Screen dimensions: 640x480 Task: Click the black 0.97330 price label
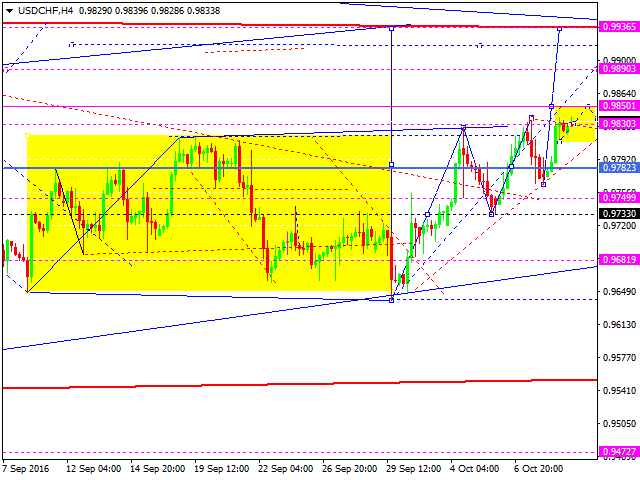[x=619, y=213]
